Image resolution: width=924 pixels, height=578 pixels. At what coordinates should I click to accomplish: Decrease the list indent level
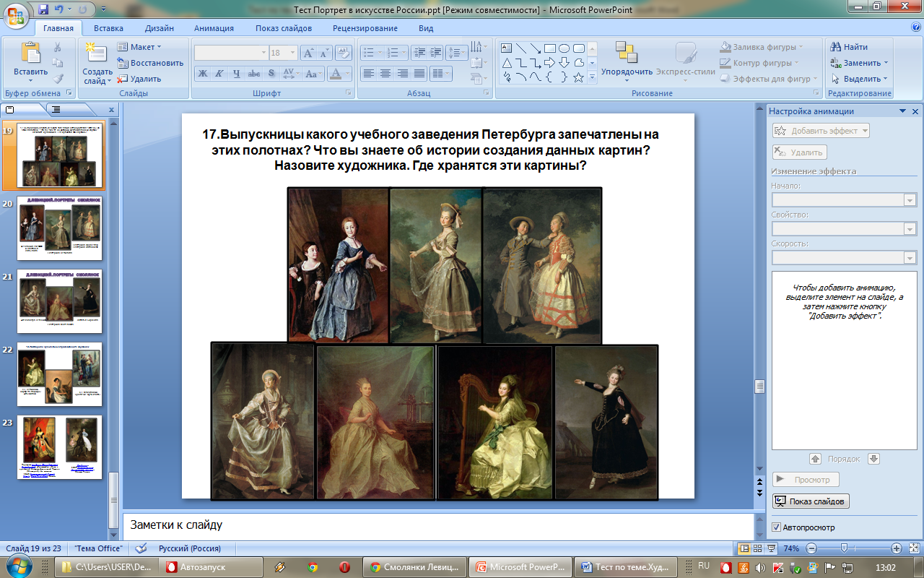tap(419, 53)
